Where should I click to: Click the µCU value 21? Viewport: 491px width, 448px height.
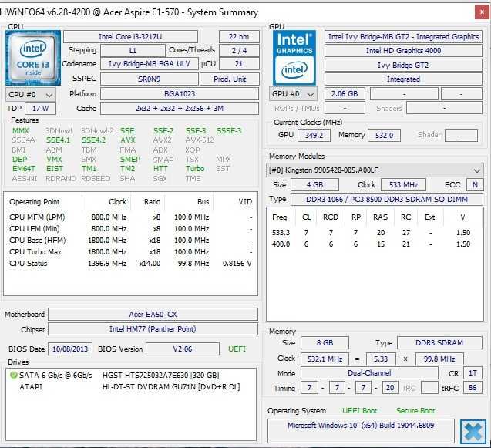point(239,63)
